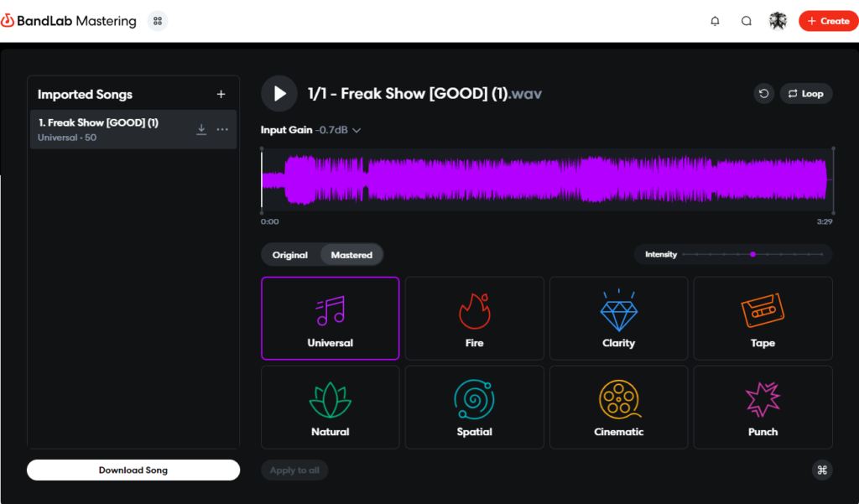Play the Freak Show track
859x504 pixels.
(279, 94)
